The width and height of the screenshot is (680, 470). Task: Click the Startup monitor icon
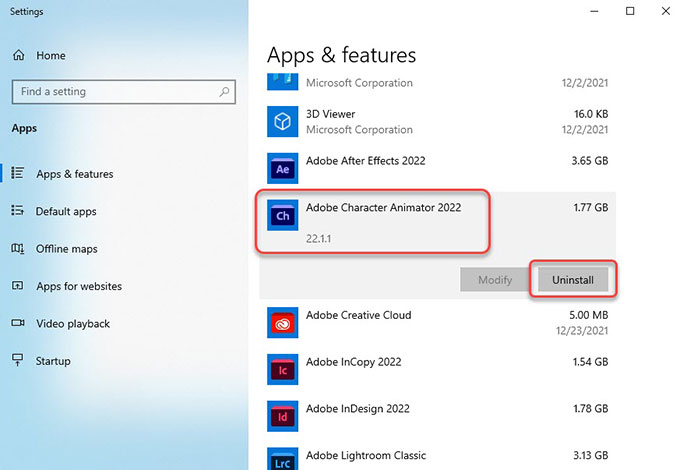pos(17,360)
